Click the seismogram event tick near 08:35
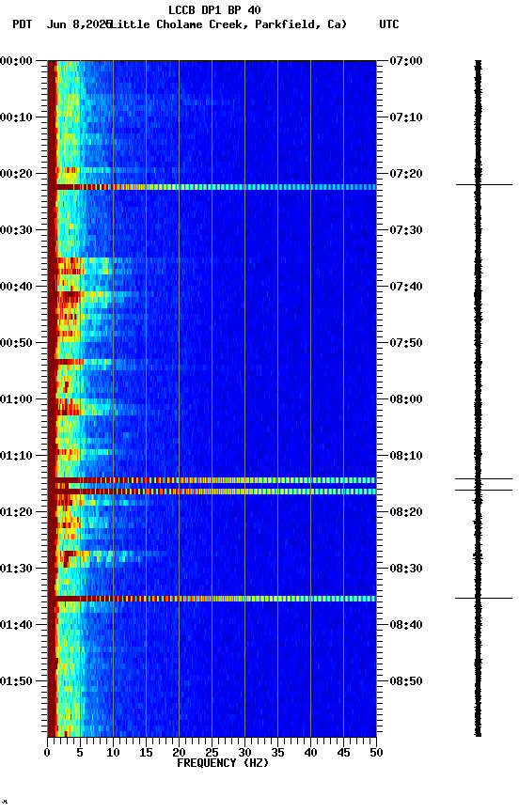Image resolution: width=519 pixels, height=812 pixels. click(x=484, y=598)
